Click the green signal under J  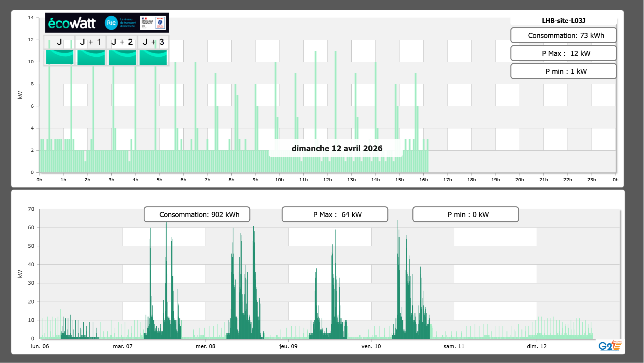point(60,57)
